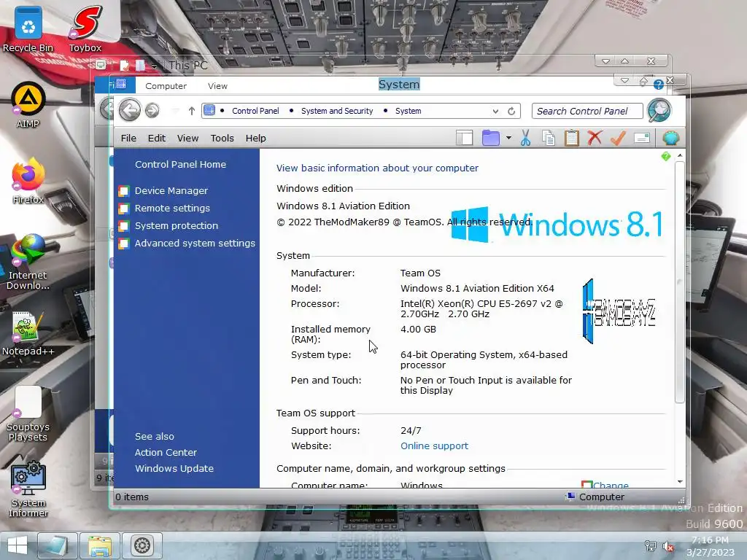747x560 pixels.
Task: Click the vertical scrollbar thumb
Action: (x=680, y=283)
